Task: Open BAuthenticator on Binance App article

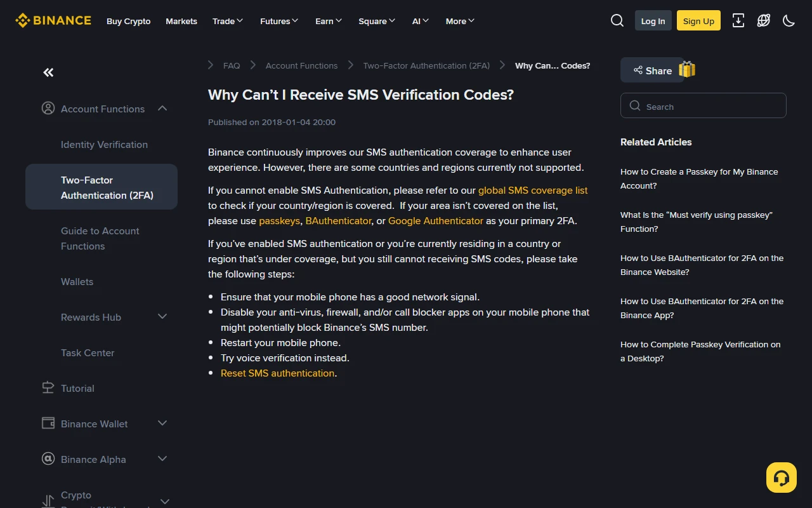Action: tap(702, 308)
